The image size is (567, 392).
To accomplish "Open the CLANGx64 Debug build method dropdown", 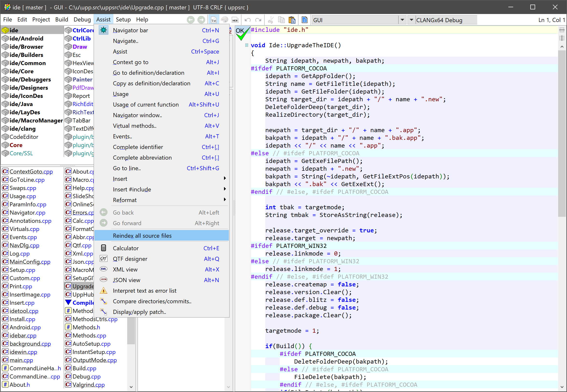I will click(x=411, y=20).
